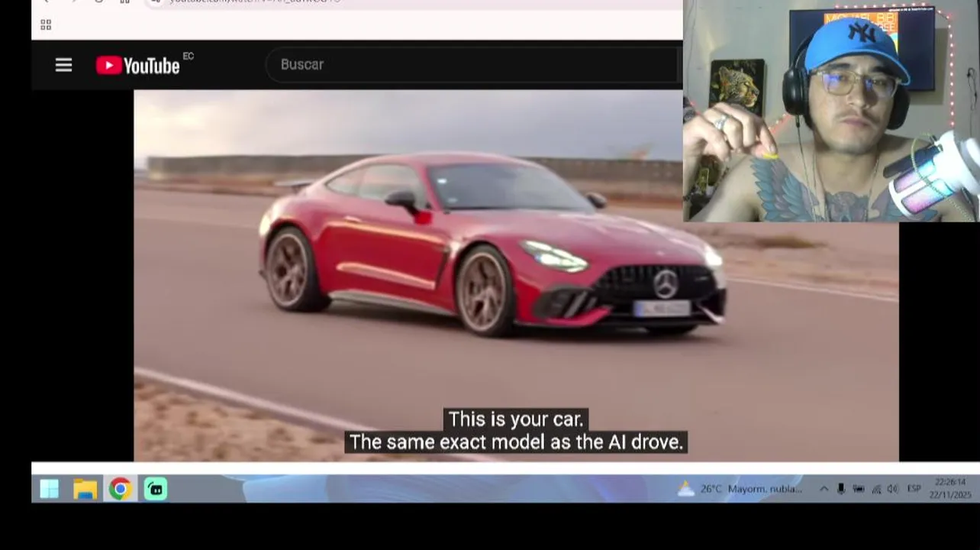Open the network wifi tray icon

point(876,489)
